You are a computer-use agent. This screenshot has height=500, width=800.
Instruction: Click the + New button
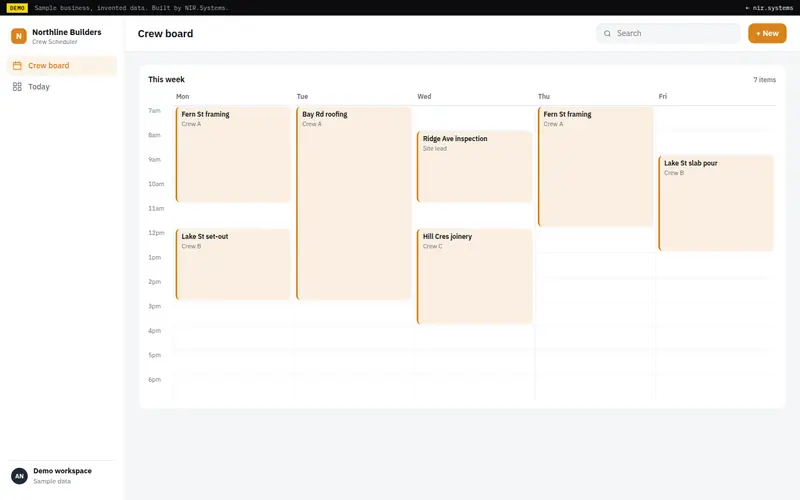click(767, 33)
